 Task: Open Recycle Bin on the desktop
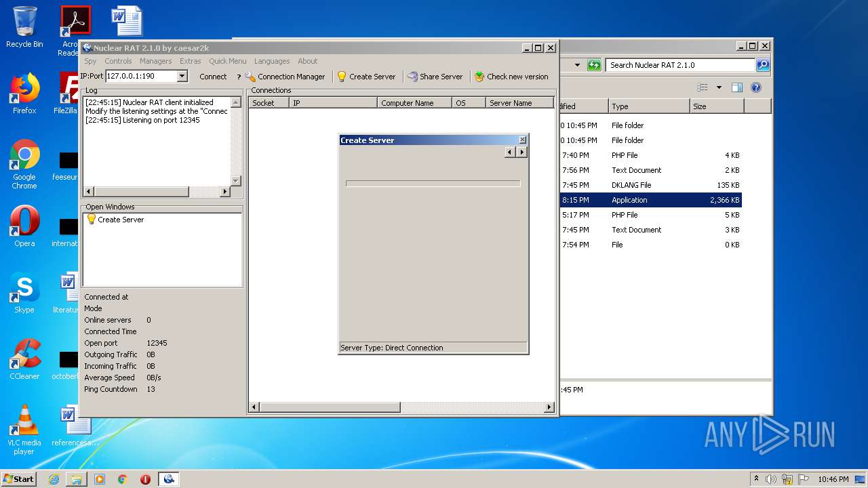[x=24, y=27]
